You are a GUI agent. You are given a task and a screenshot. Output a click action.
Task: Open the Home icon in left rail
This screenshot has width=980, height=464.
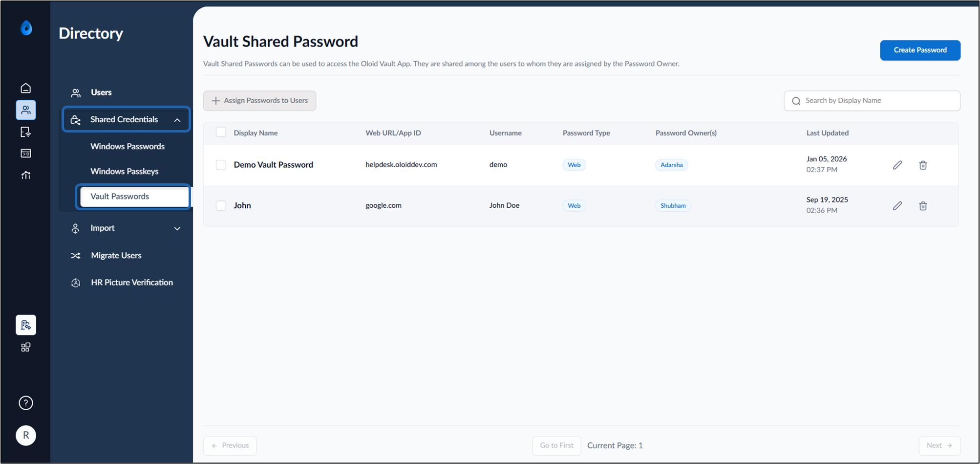(x=26, y=88)
